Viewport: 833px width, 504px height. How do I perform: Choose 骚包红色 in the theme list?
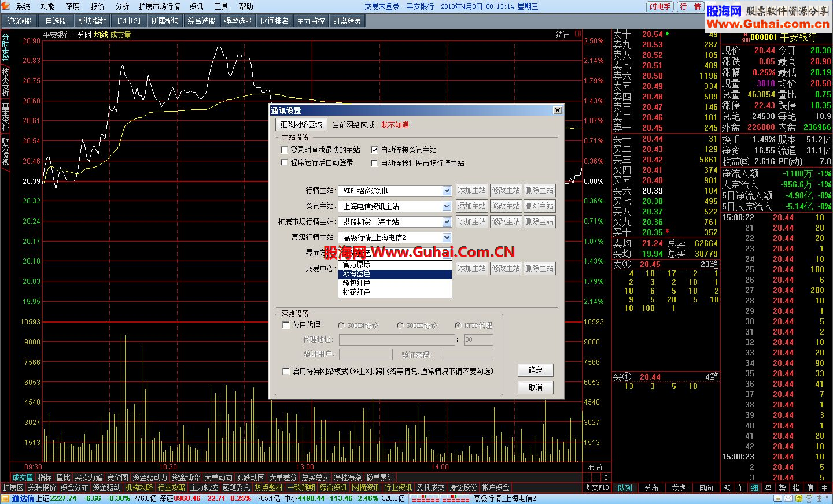point(395,283)
